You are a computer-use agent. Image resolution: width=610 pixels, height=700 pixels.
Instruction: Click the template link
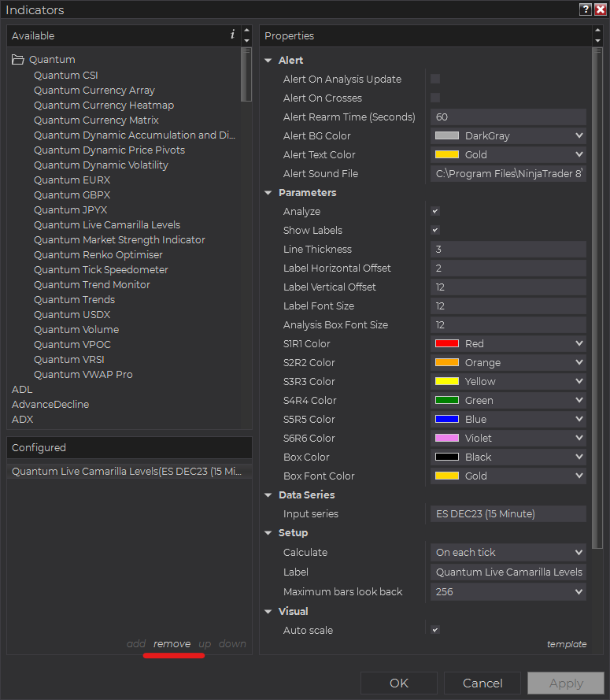(567, 644)
